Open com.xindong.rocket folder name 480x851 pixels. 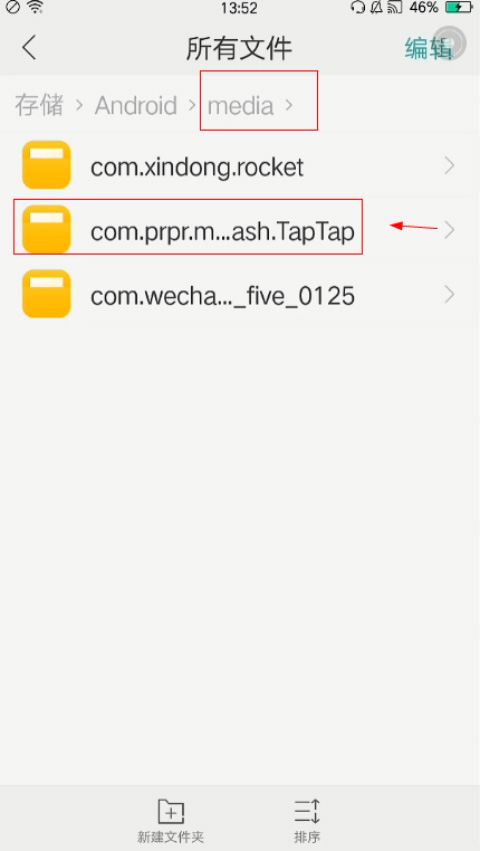(197, 167)
